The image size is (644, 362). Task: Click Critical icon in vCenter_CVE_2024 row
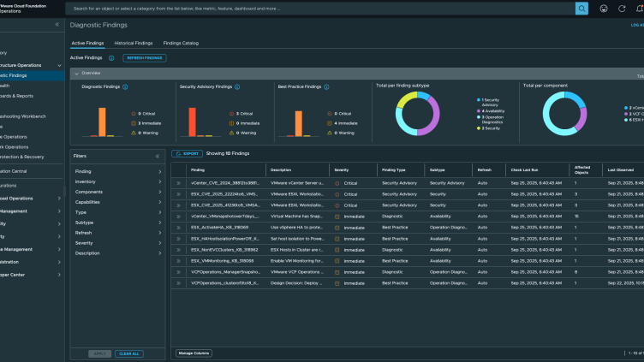point(337,183)
